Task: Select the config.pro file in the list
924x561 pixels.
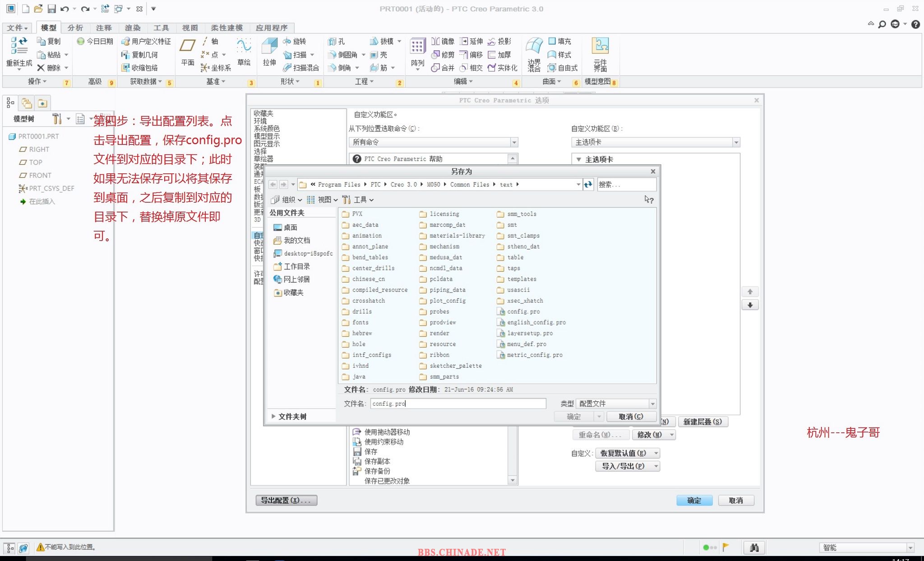Action: pos(518,311)
